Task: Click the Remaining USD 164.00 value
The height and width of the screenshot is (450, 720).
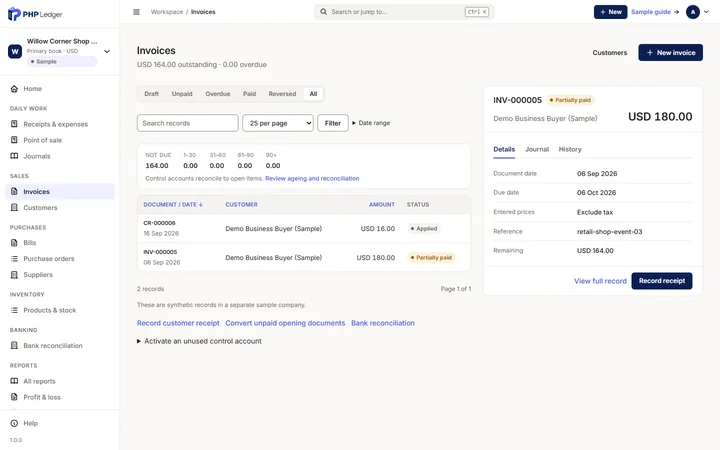Action: [x=595, y=251]
